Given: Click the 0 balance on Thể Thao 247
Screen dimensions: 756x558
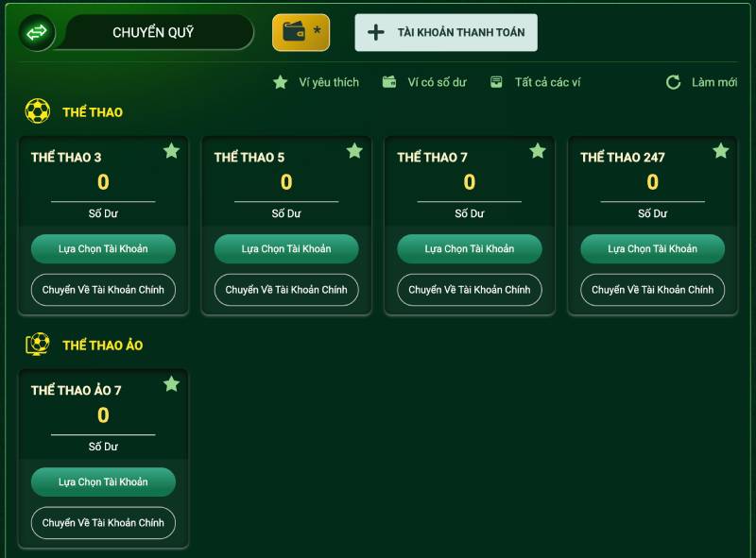Looking at the screenshot, I should click(652, 182).
